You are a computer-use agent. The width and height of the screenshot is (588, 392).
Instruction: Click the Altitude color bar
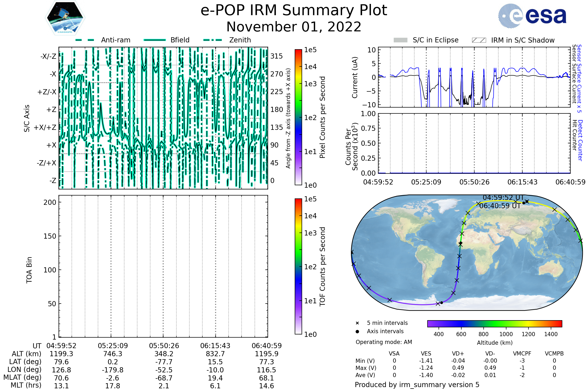point(494,323)
